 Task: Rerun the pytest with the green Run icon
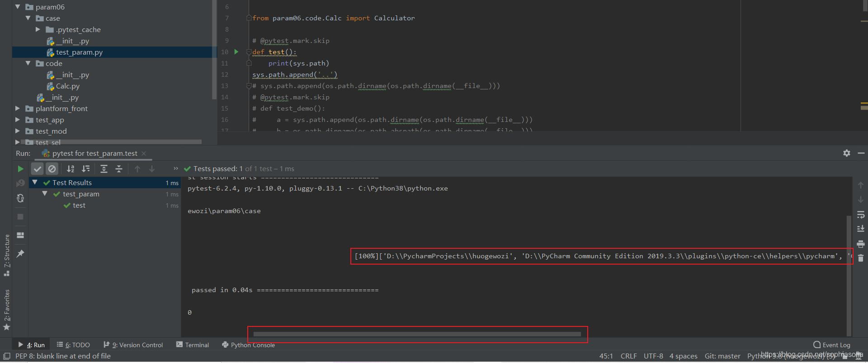point(20,169)
